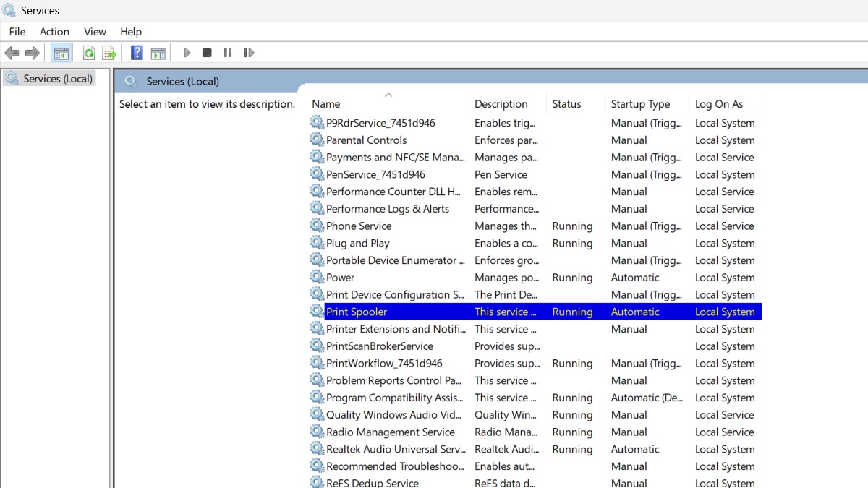868x488 pixels.
Task: Click the Restart Service toolbar icon
Action: [x=249, y=53]
